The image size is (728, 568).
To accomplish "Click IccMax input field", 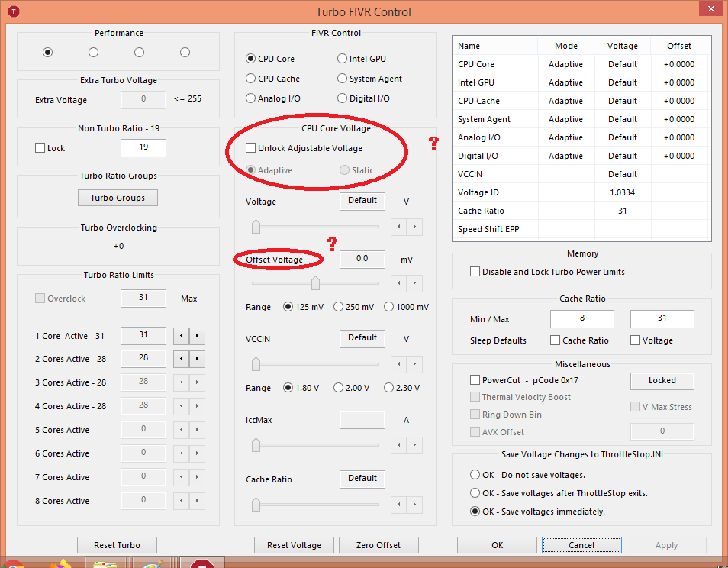I will pos(362,419).
